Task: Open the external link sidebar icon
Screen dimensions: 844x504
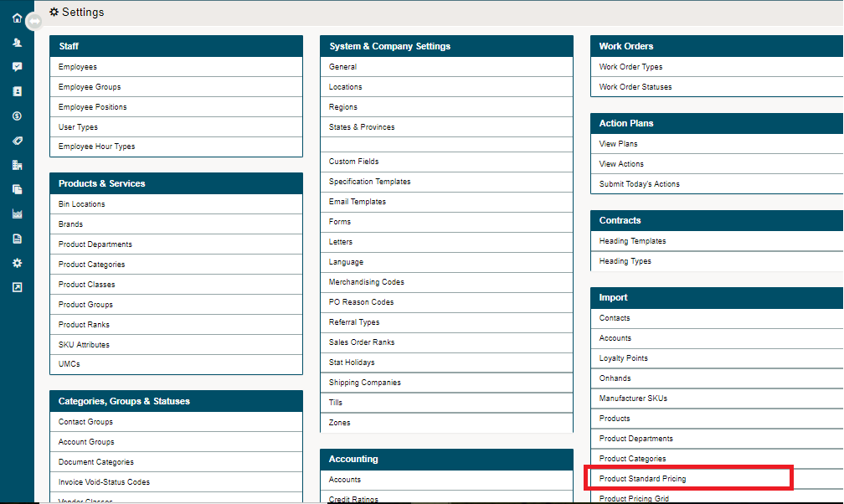Action: [x=17, y=286]
